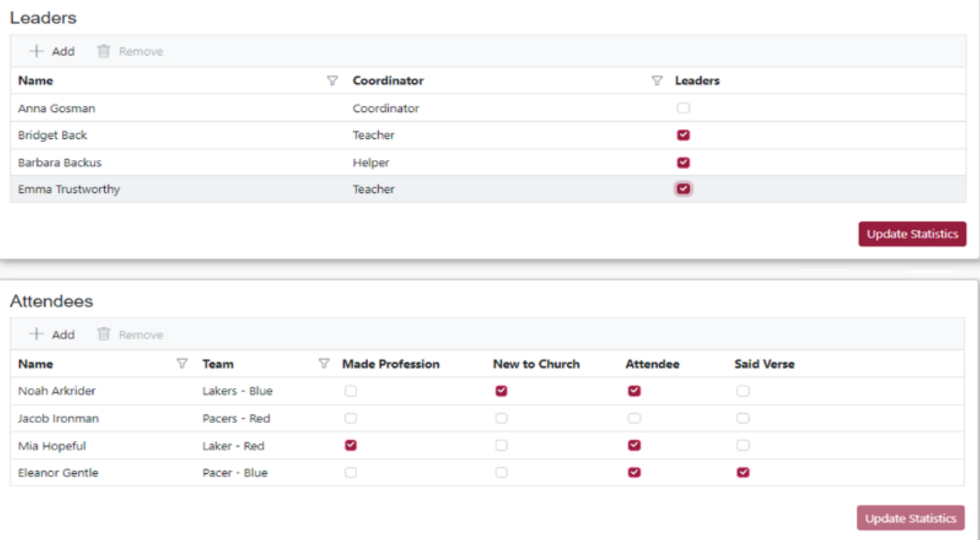This screenshot has height=540, width=980.
Task: Click Update Statistics button under Leaders
Action: pos(912,234)
